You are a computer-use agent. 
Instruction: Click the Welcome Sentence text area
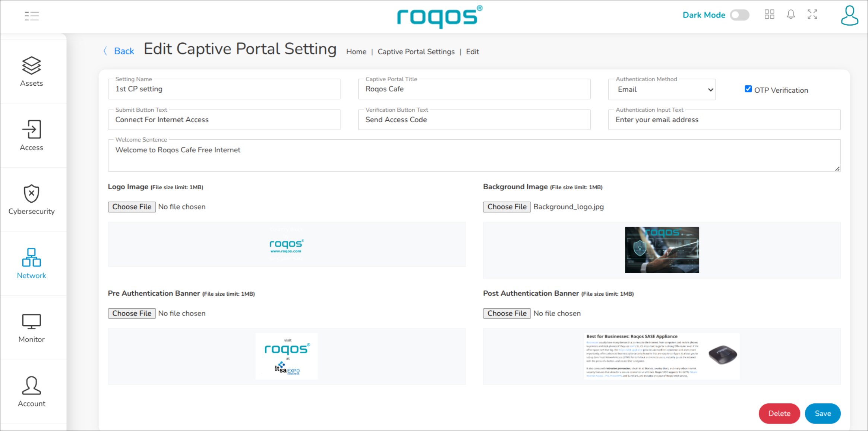tap(473, 156)
